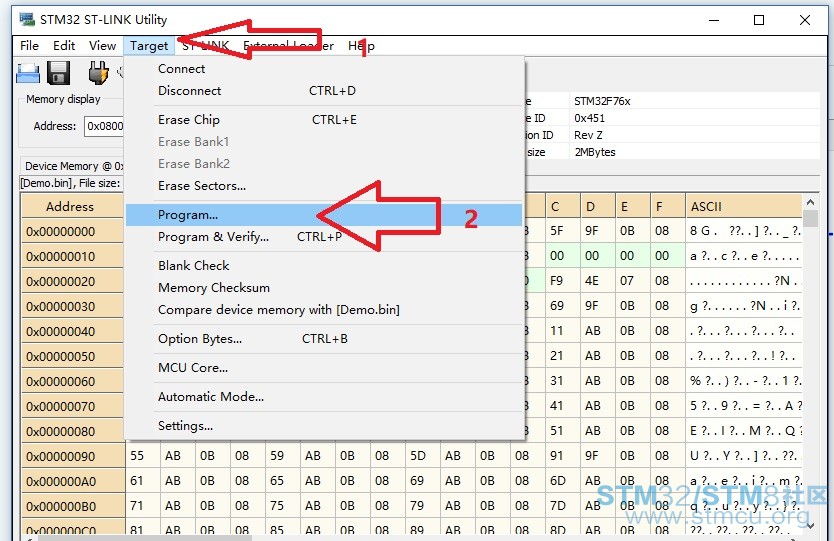
Task: Click cell 4E in row 0x00000020
Action: (598, 281)
